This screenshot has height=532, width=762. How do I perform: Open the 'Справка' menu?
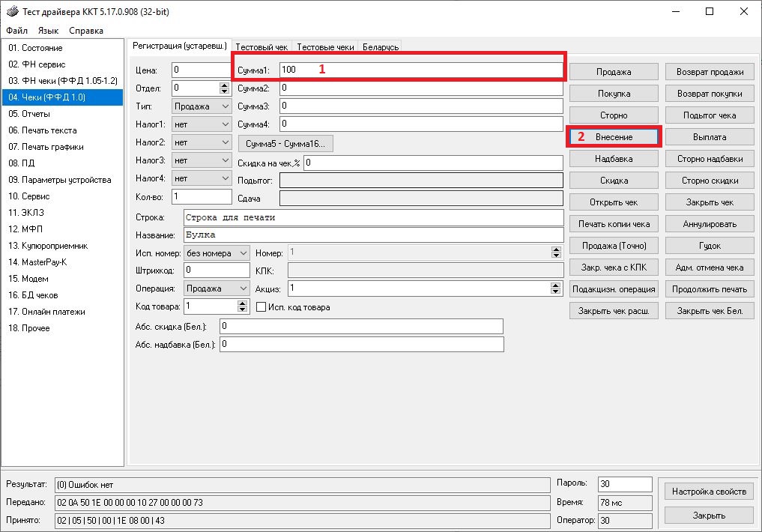[86, 31]
